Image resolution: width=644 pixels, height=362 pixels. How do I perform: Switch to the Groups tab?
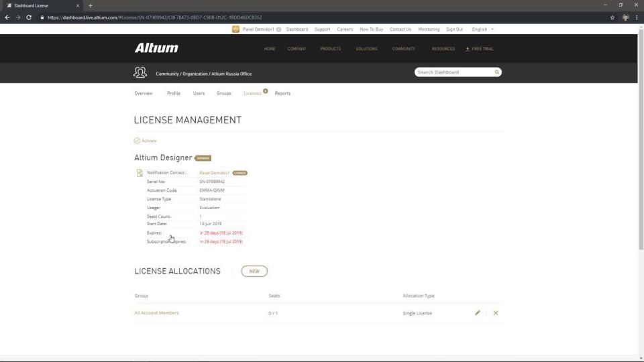pyautogui.click(x=224, y=94)
